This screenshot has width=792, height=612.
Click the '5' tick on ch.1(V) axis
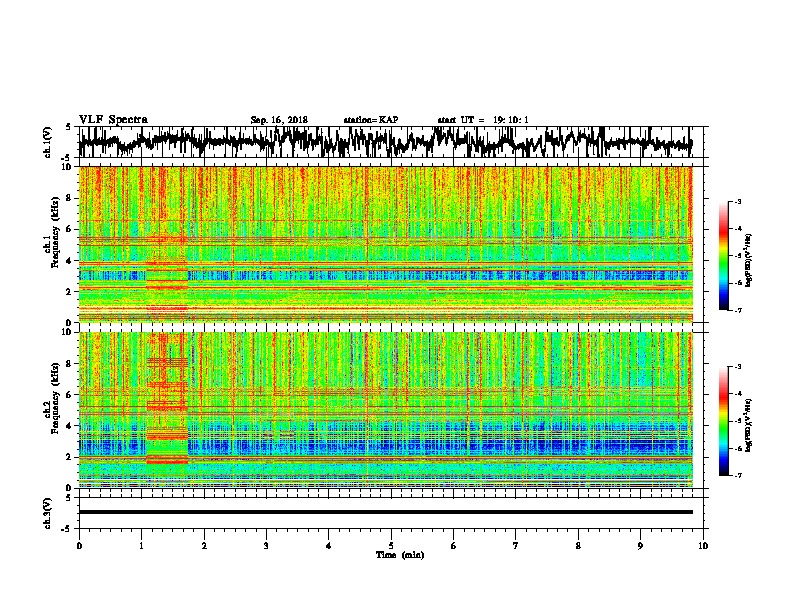pyautogui.click(x=68, y=127)
